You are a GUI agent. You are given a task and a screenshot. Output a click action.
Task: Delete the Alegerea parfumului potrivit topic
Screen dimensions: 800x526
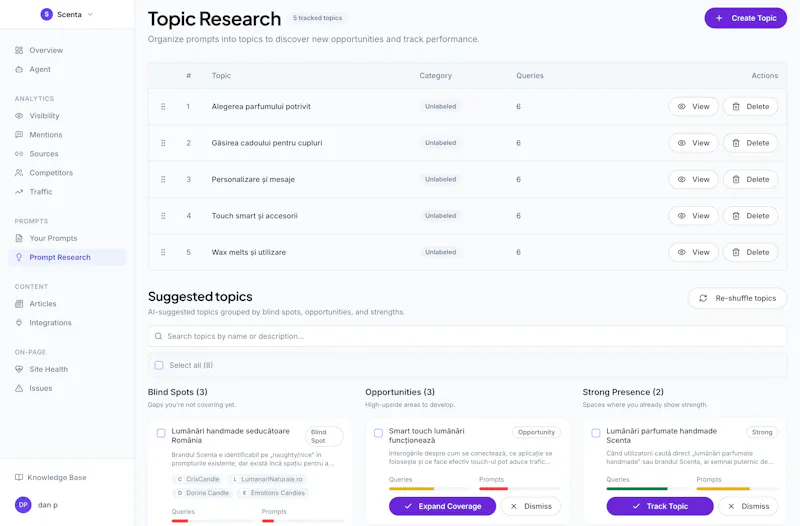[751, 107]
